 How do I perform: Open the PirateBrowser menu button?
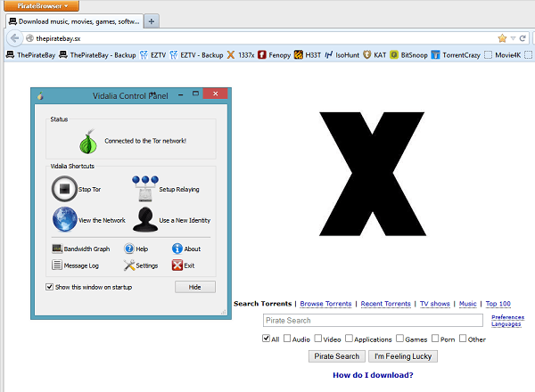(x=42, y=5)
